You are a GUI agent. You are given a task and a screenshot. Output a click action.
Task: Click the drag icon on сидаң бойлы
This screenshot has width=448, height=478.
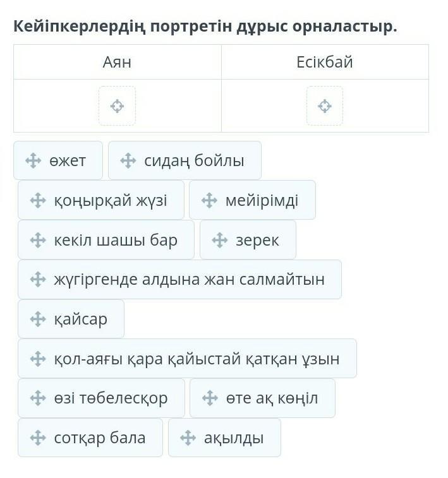pyautogui.click(x=128, y=160)
